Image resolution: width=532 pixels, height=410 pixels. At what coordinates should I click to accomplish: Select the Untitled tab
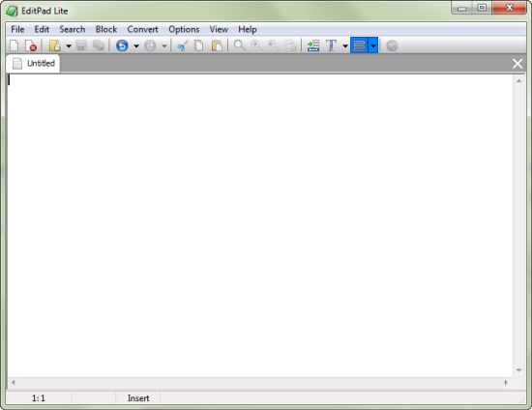pyautogui.click(x=33, y=64)
